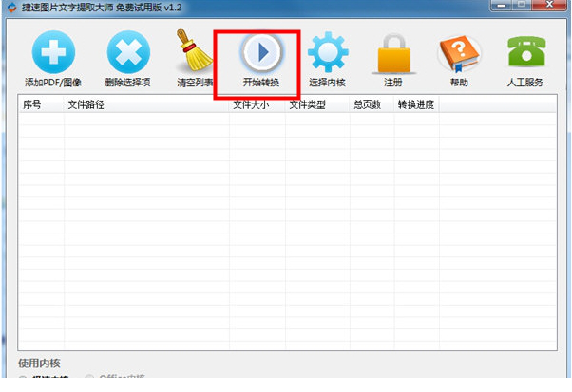
Task: Minimize the window
Action: [502, 5]
